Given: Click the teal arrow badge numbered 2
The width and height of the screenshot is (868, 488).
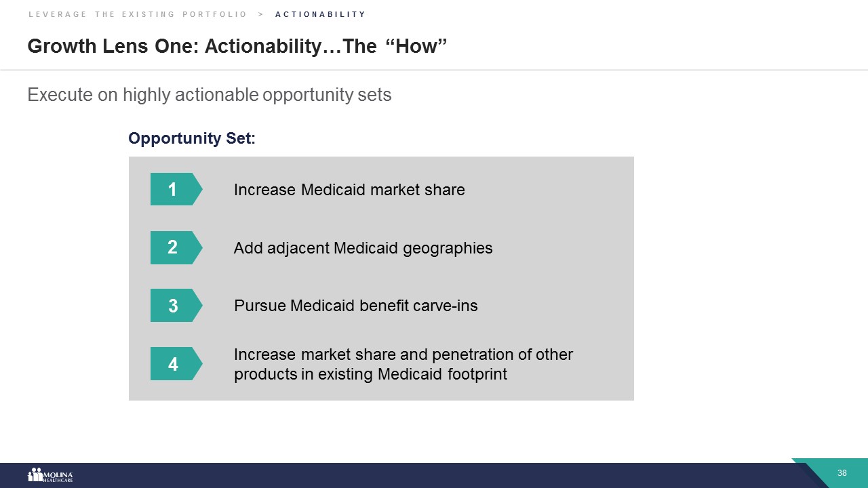Looking at the screenshot, I should [x=174, y=247].
